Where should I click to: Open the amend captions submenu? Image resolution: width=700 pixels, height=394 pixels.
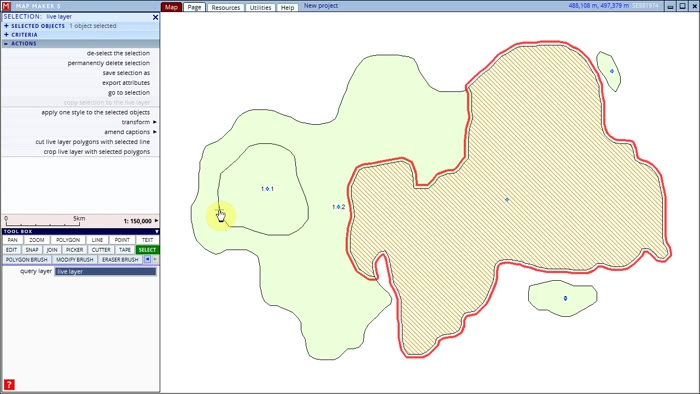(130, 132)
